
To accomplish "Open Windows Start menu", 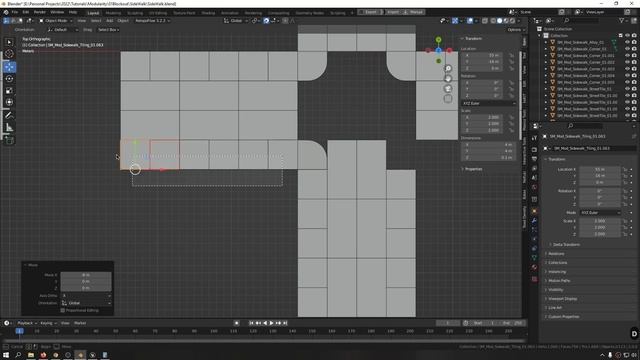I will (x=6, y=355).
